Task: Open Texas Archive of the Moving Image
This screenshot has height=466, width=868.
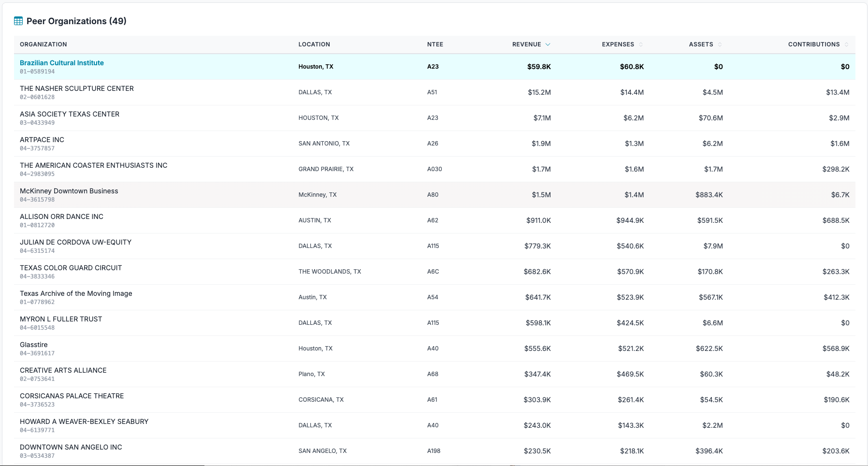Action: point(76,293)
